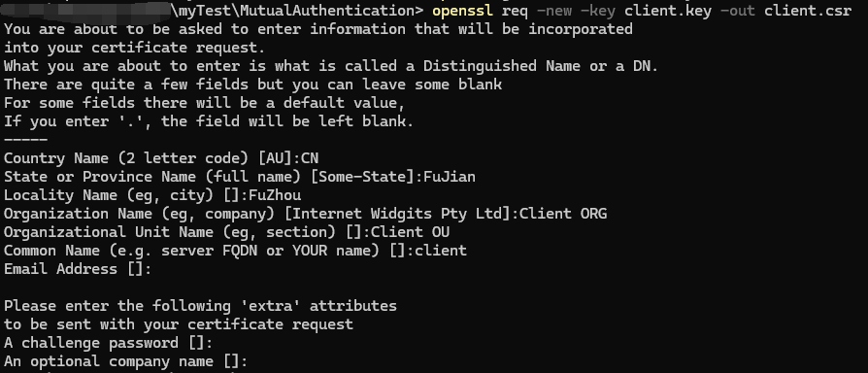Click the Locality value 'FuZhou'
Viewport: 868px width, 373px height.
click(x=275, y=195)
